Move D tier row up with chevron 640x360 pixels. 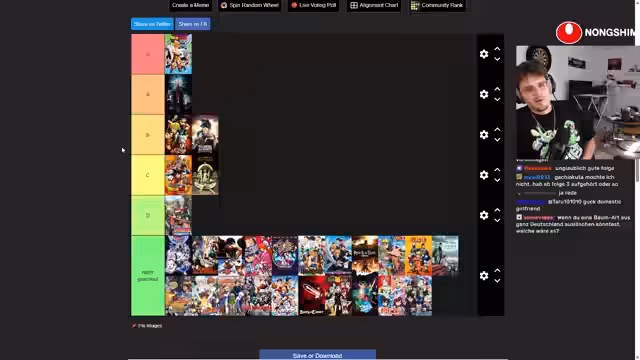(497, 209)
